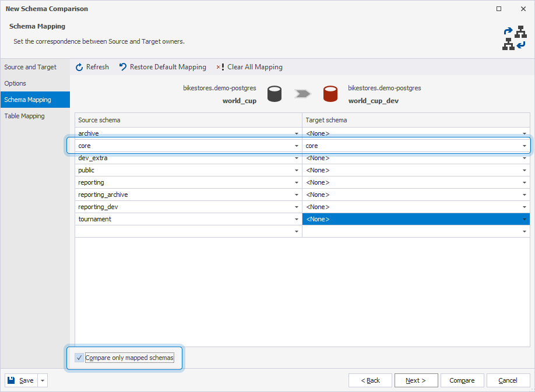Open reporting_dev source schema dropdown
This screenshot has width=535, height=392.
pyautogui.click(x=297, y=207)
